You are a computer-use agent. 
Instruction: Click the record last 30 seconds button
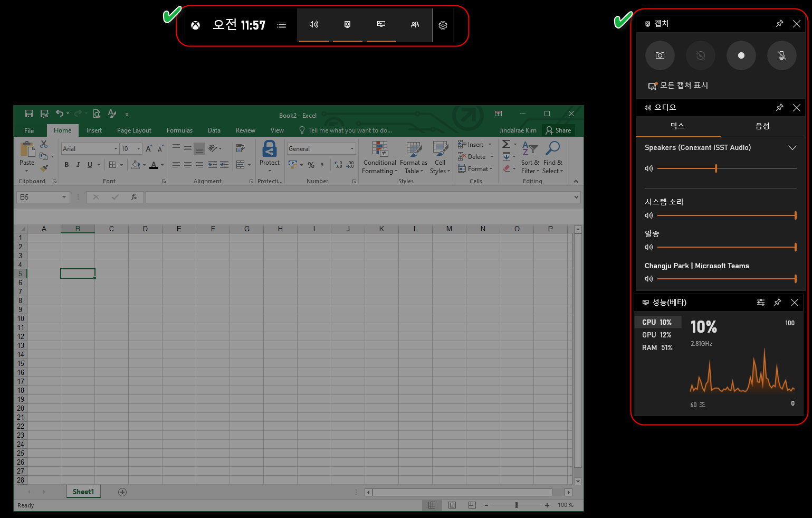click(701, 55)
